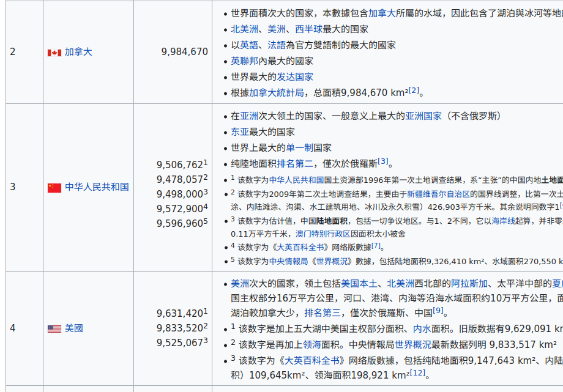Select Canada's area value 9,984,670
This screenshot has height=392, width=563.
click(x=185, y=52)
